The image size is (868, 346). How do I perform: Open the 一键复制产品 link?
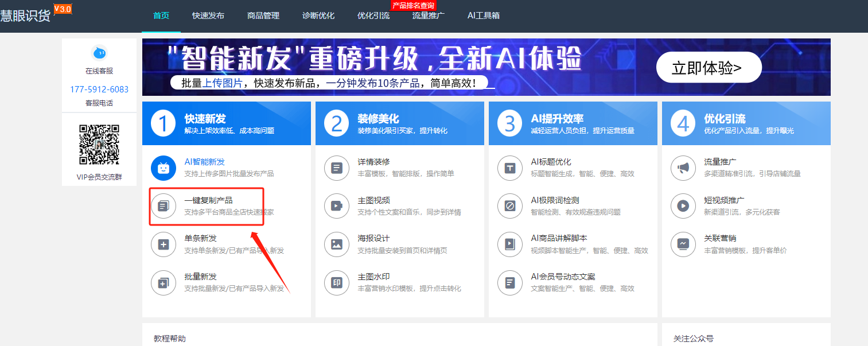click(x=209, y=200)
